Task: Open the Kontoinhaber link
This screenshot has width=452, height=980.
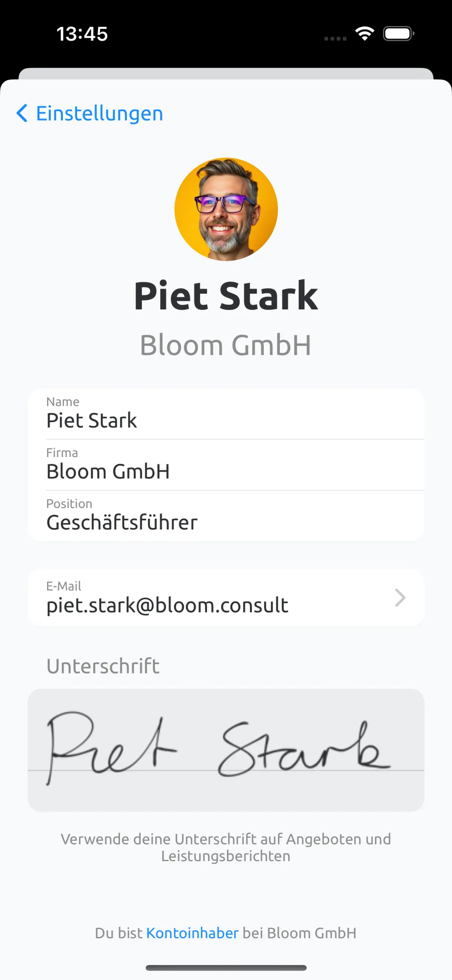Action: pos(193,933)
